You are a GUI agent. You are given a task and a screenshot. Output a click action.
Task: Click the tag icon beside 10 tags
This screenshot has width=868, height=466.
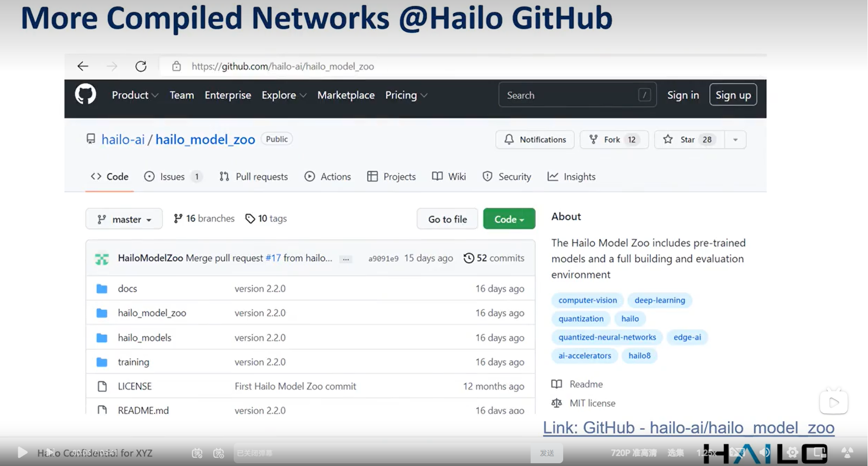250,218
